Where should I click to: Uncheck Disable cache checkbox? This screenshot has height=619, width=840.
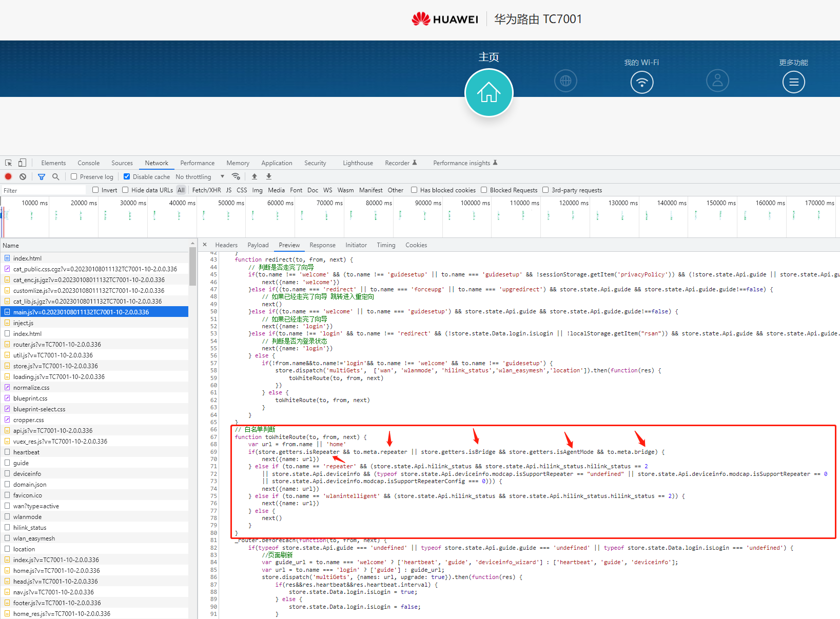[x=127, y=176]
